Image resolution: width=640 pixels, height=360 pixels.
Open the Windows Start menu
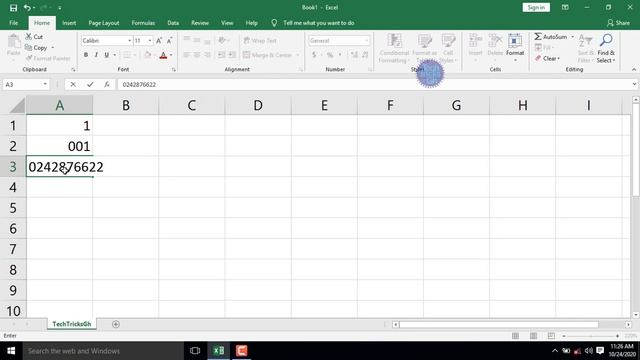pos(11,351)
